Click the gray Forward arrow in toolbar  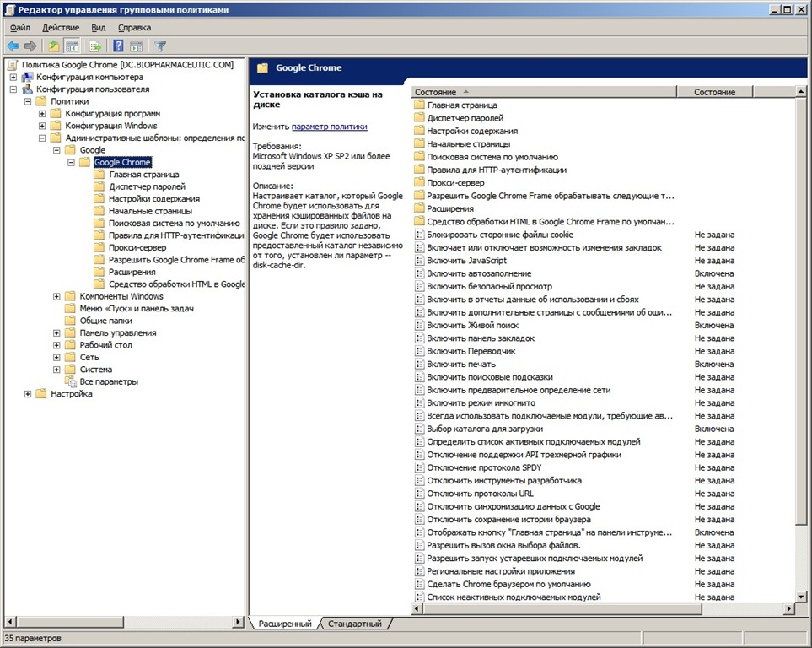click(30, 46)
